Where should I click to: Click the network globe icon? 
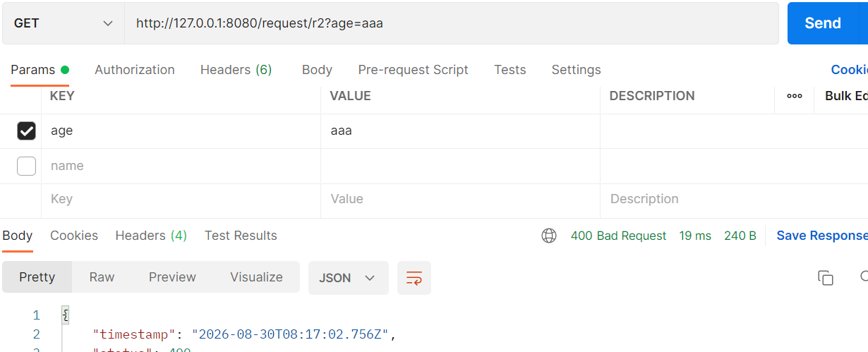(x=549, y=236)
